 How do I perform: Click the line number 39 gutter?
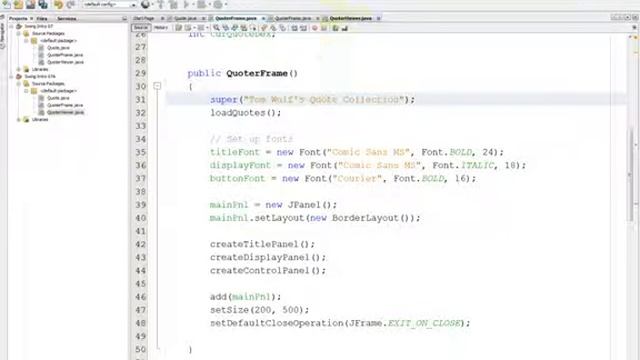click(x=140, y=205)
